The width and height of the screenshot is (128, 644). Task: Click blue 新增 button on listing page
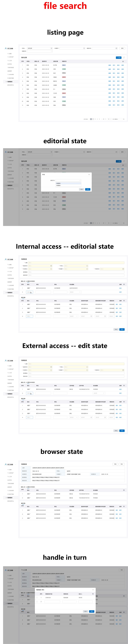[x=119, y=57]
